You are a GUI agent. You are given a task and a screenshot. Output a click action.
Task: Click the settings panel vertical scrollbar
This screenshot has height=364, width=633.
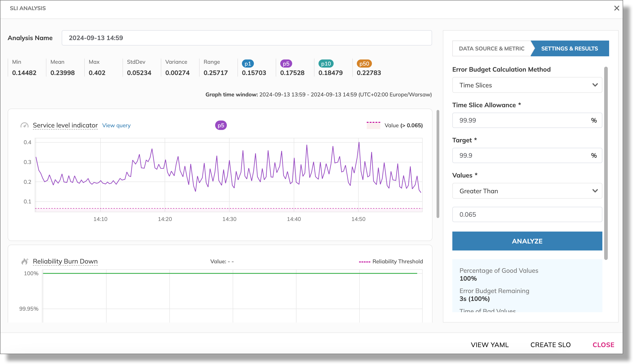[606, 163]
